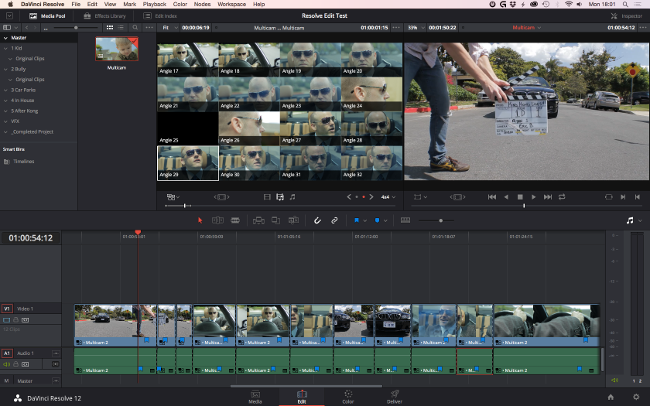Open the Inspector panel
This screenshot has width=650, height=406.
(x=626, y=16)
